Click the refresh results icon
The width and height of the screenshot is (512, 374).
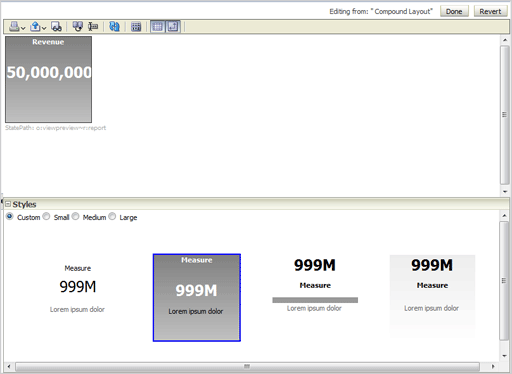coord(114,26)
